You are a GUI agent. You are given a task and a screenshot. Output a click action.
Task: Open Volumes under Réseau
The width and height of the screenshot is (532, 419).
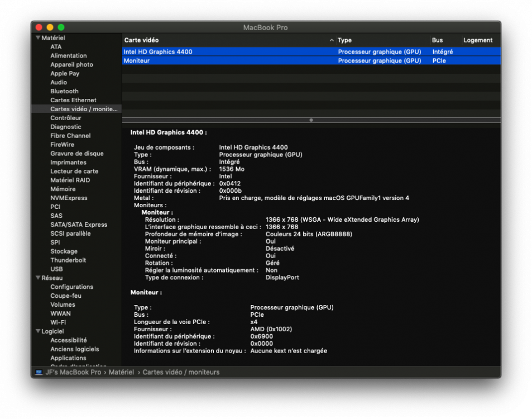click(x=63, y=304)
